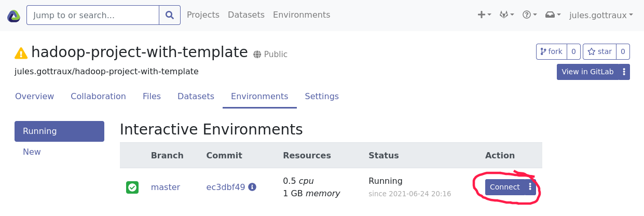Fork the hadoop project
Image resolution: width=644 pixels, height=216 pixels.
pyautogui.click(x=551, y=52)
